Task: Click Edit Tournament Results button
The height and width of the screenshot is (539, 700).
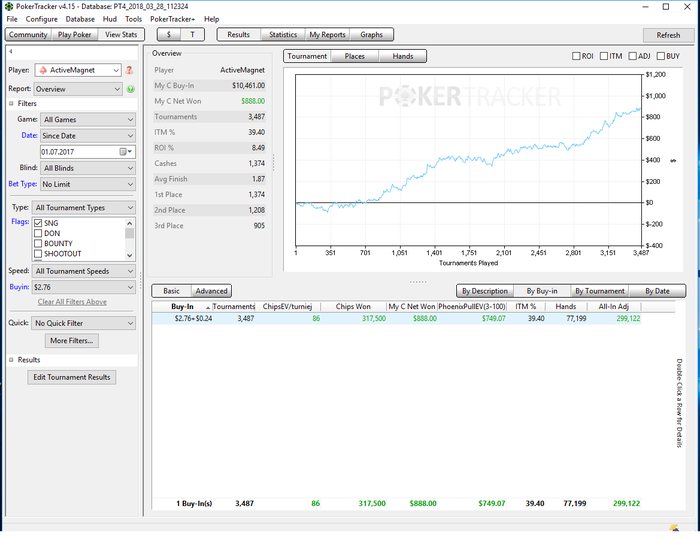Action: tap(71, 377)
